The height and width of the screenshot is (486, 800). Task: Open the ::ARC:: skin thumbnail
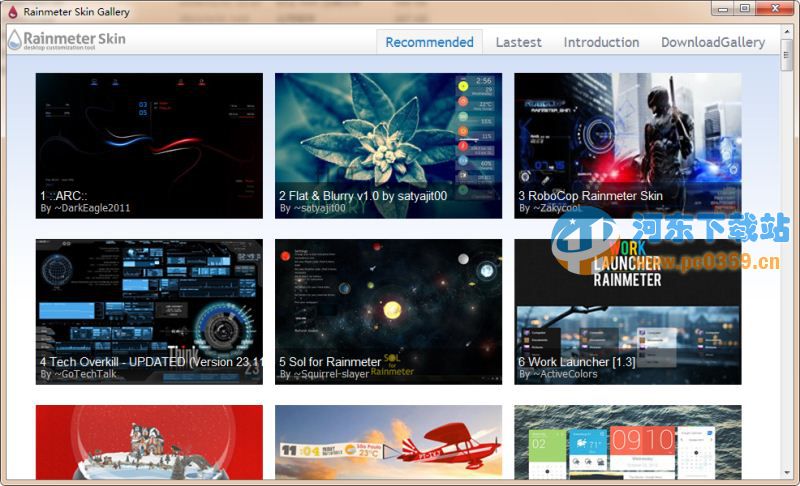pyautogui.click(x=149, y=146)
